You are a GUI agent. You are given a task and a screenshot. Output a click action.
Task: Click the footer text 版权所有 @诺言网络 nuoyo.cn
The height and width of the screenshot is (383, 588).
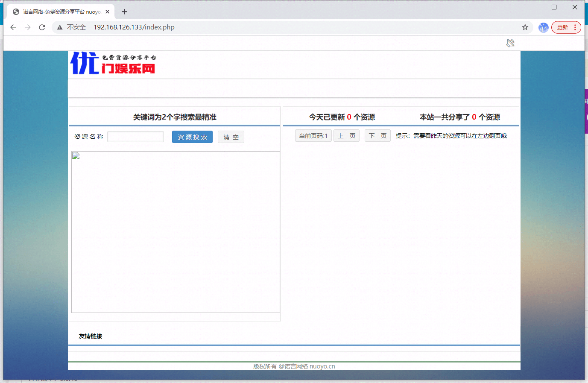[x=294, y=366]
